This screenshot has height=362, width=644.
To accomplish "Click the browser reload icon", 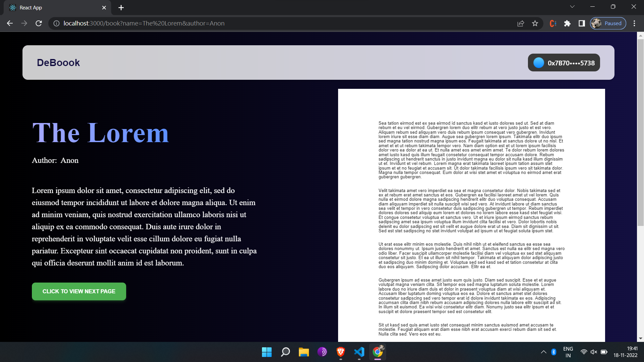I will pos(39,23).
